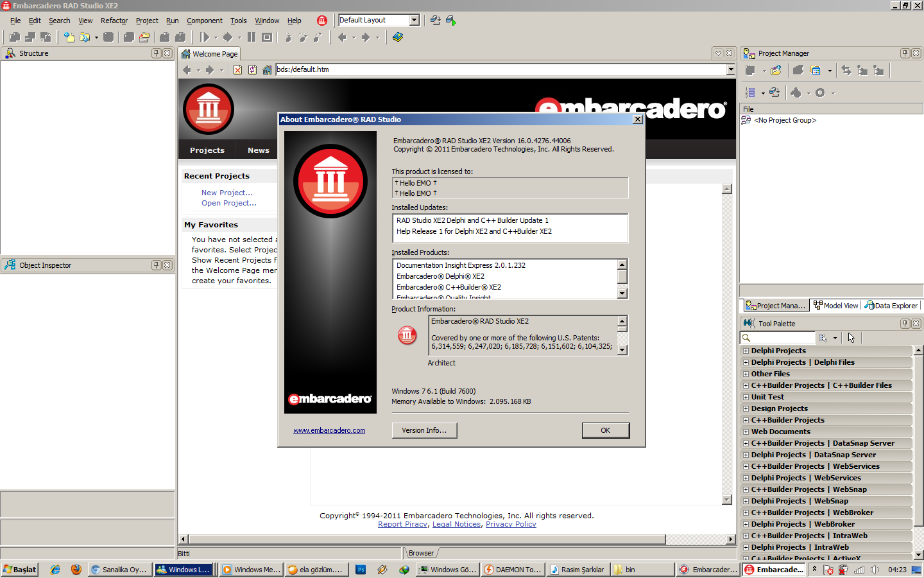Click the Sync icon in Project Manager toolbar
The width and height of the screenshot is (924, 578).
pyautogui.click(x=846, y=71)
